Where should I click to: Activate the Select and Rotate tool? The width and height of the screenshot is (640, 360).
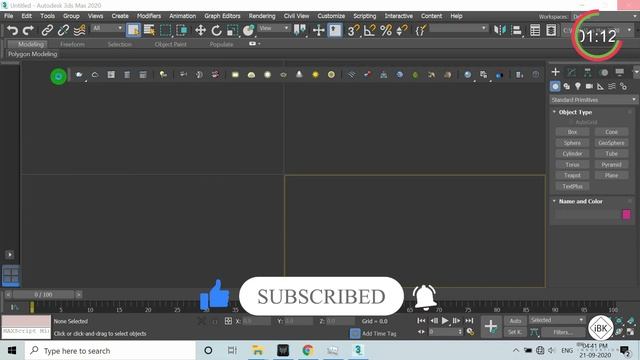216,30
